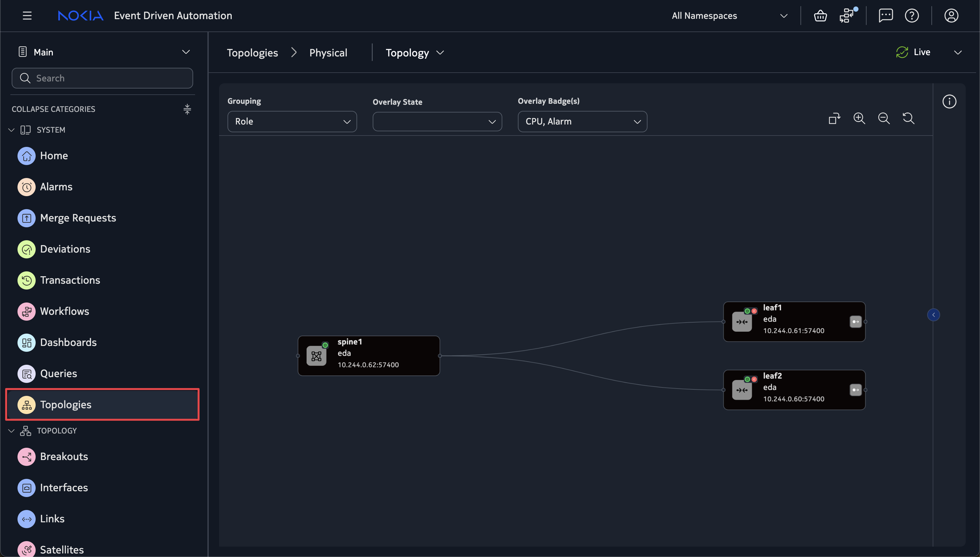Click the topology info icon
The height and width of the screenshot is (557, 980).
pyautogui.click(x=949, y=101)
